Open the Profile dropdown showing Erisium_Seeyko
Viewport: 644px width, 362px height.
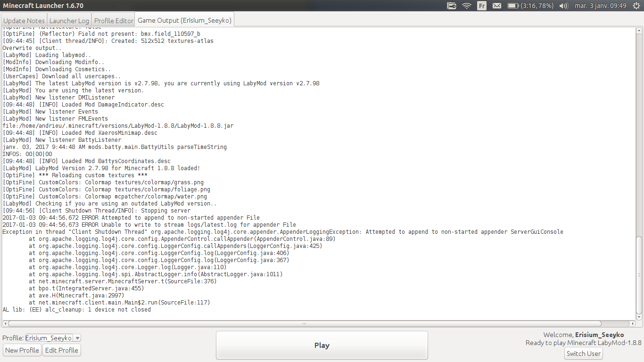click(x=53, y=338)
